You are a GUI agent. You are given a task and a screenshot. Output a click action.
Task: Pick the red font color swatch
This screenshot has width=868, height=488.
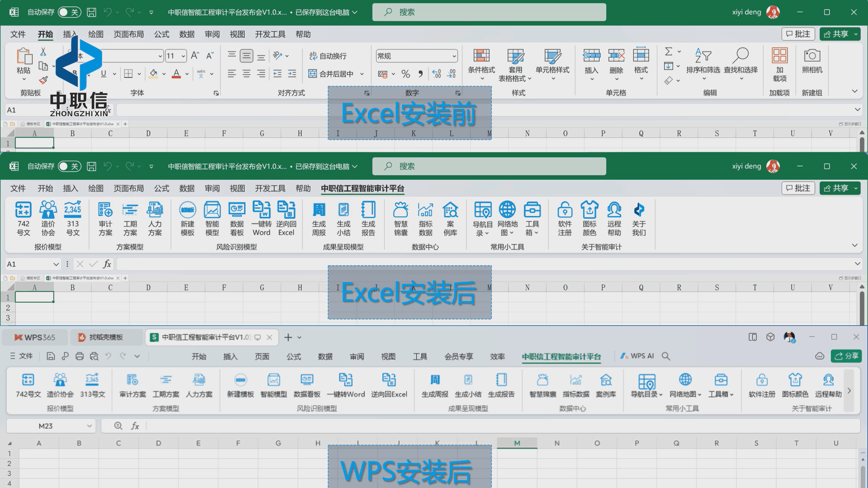175,74
